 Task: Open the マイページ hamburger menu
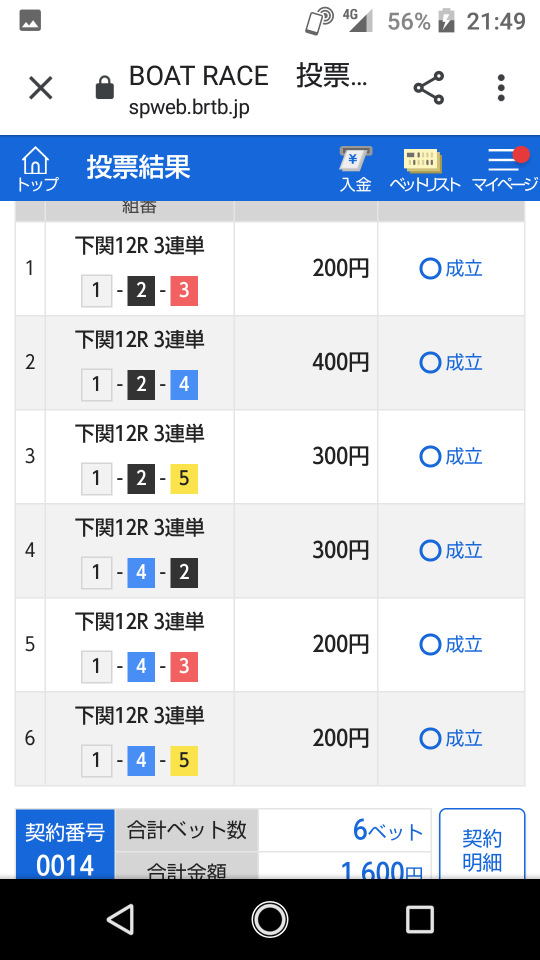(504, 169)
